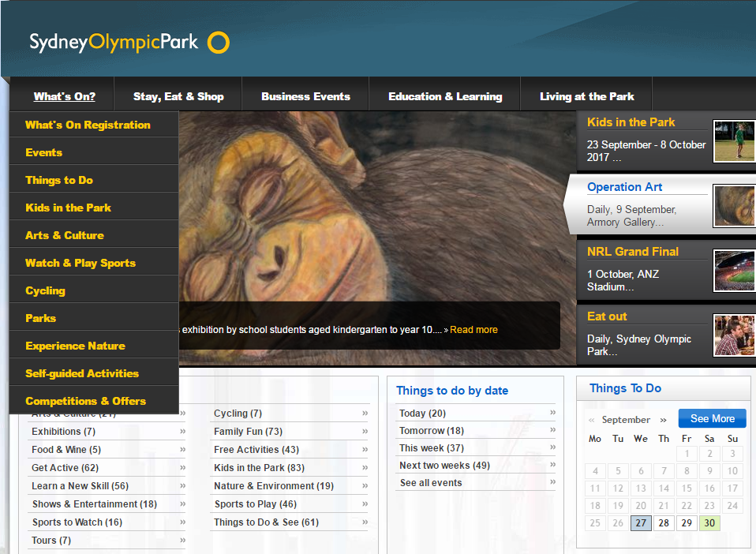
Task: Open the Cycling (7) category link
Action: [238, 414]
